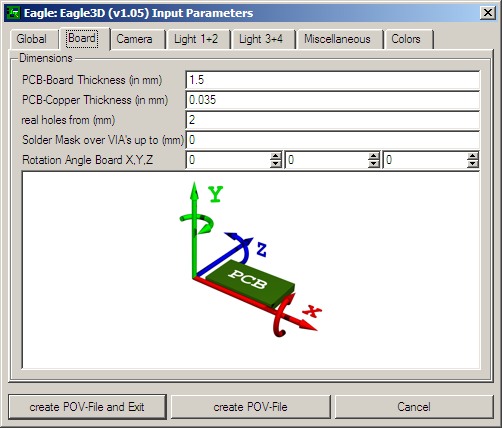The height and width of the screenshot is (428, 502).
Task: Click the create POV-File button
Action: click(251, 407)
